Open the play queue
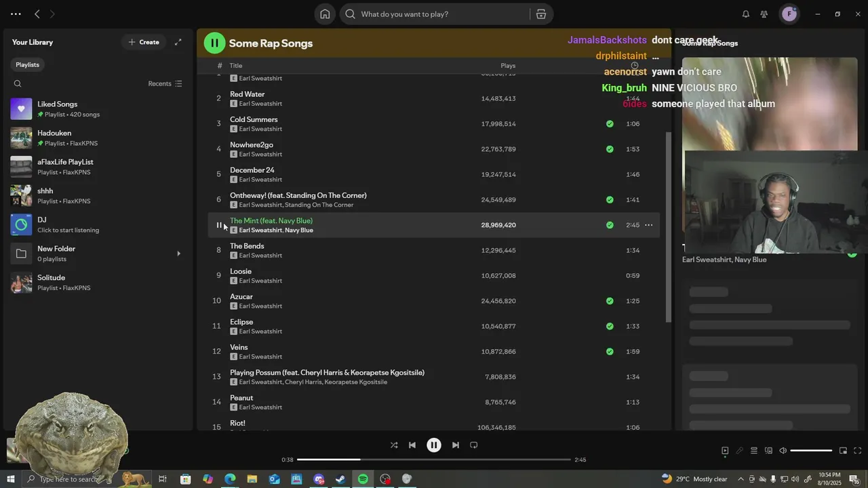This screenshot has width=868, height=488. [x=753, y=451]
